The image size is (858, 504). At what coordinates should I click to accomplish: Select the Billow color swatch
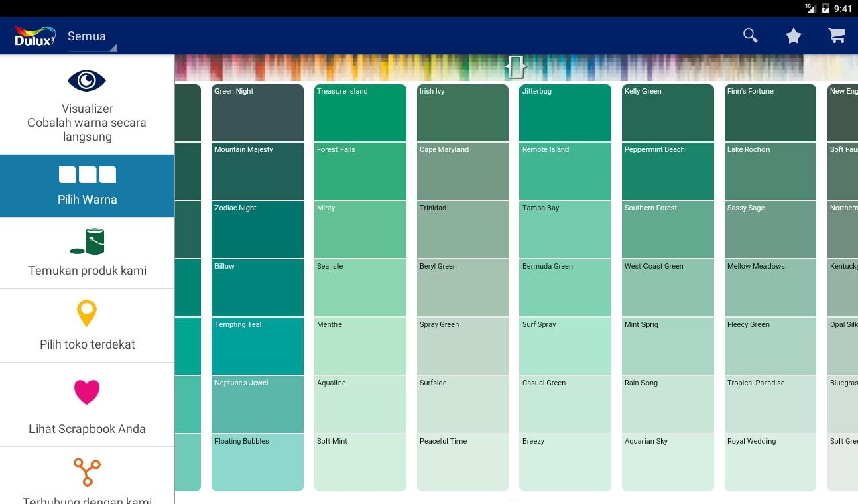[257, 288]
